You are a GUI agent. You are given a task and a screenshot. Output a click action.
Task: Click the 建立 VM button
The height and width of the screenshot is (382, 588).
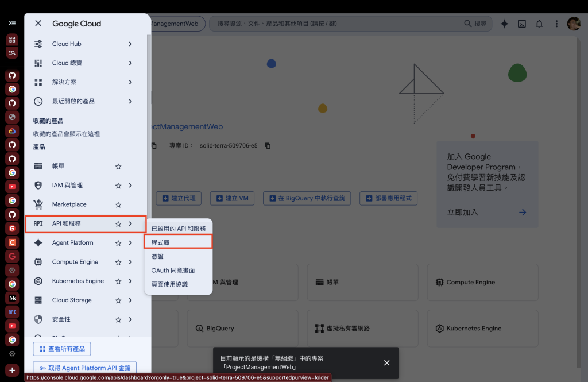tap(232, 198)
